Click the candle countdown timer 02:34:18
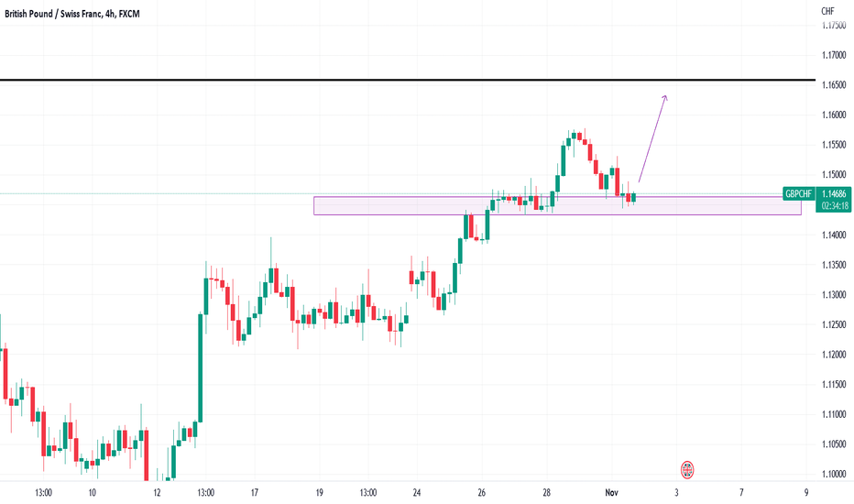Screen dimensions: 854x504 [833, 206]
